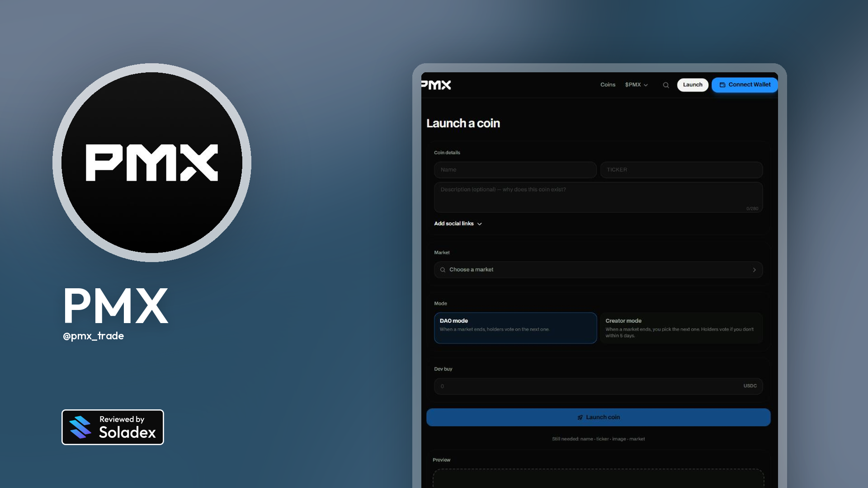The width and height of the screenshot is (868, 488).
Task: Expand Add social links
Action: point(458,224)
